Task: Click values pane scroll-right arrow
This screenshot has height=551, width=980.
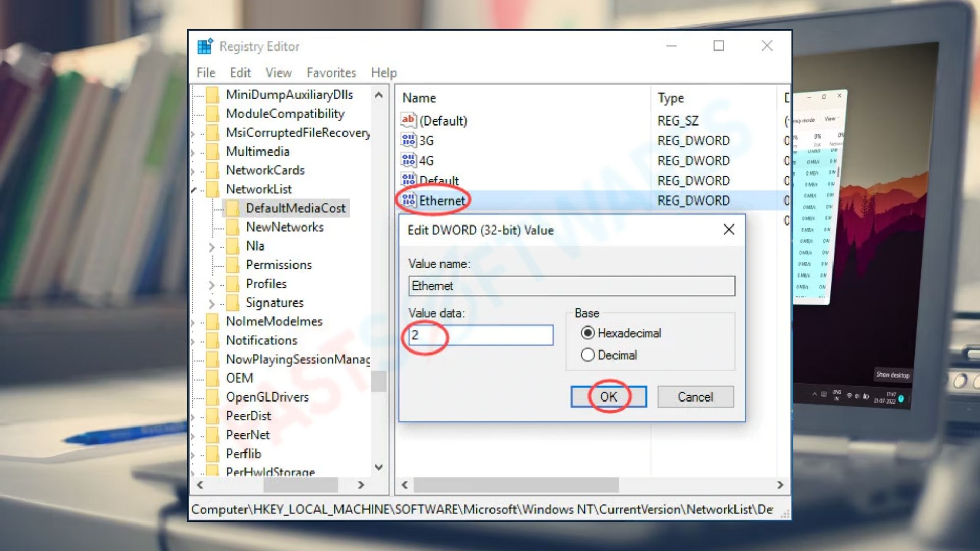Action: click(x=780, y=485)
